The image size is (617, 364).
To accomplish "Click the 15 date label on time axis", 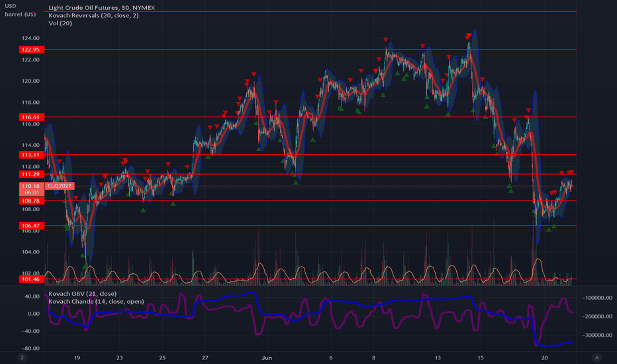I will [x=480, y=357].
